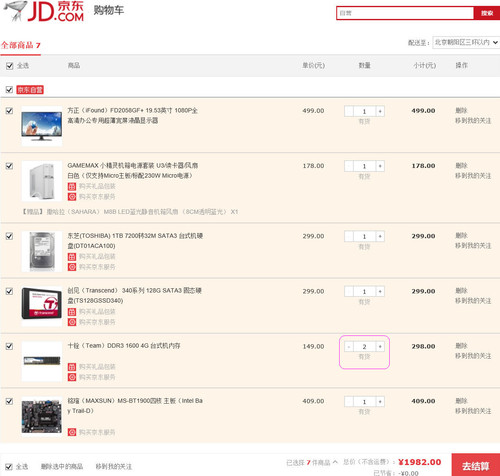500x476 pixels.
Task: Click the ¥1982.00 total price
Action: [420, 462]
